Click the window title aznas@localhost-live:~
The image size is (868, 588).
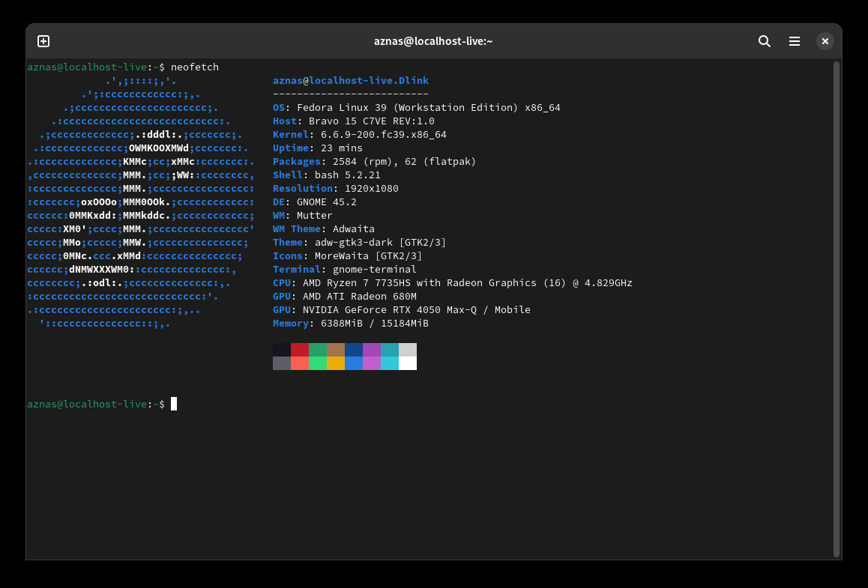click(433, 41)
